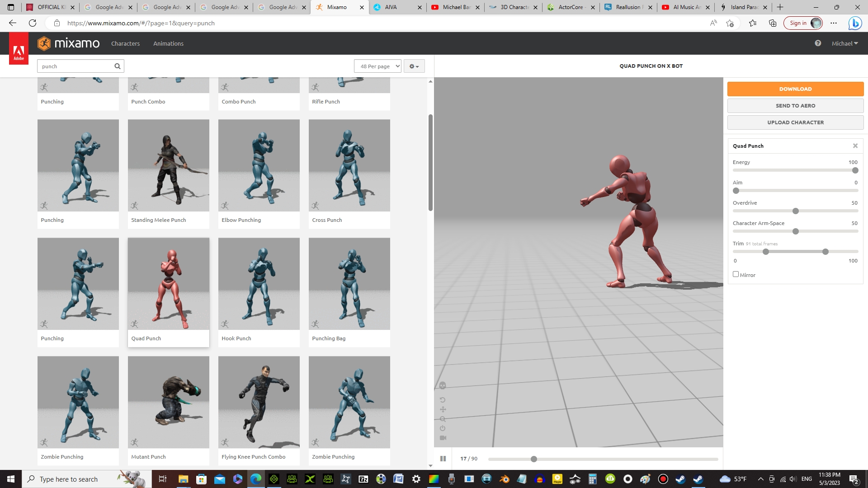Click the Windows Task View icon
Image resolution: width=868 pixels, height=488 pixels.
pos(162,479)
